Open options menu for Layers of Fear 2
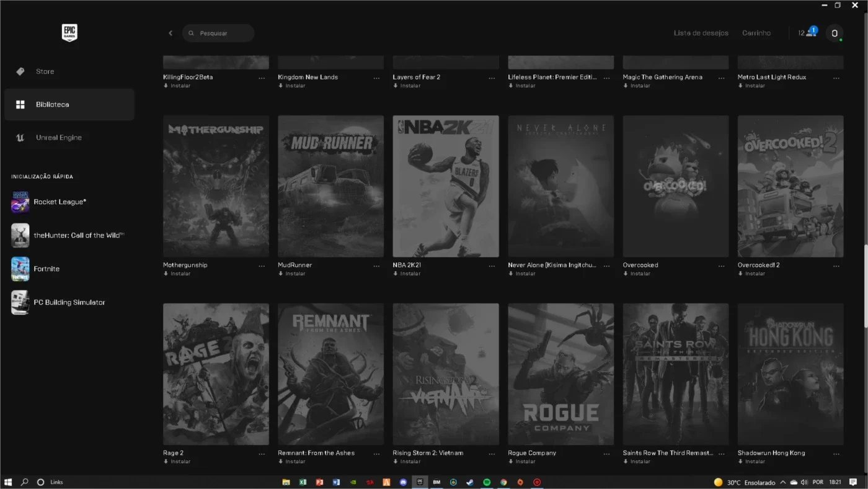Image resolution: width=868 pixels, height=489 pixels. (492, 78)
